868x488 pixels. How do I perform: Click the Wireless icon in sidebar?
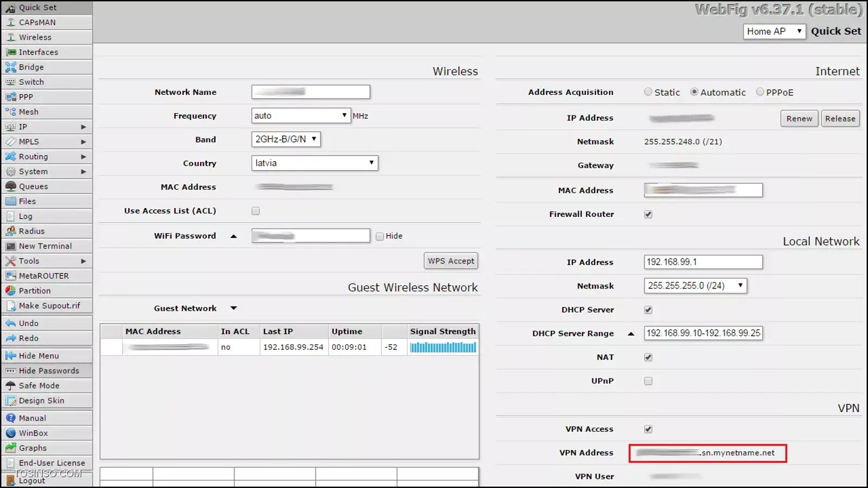pyautogui.click(x=10, y=37)
